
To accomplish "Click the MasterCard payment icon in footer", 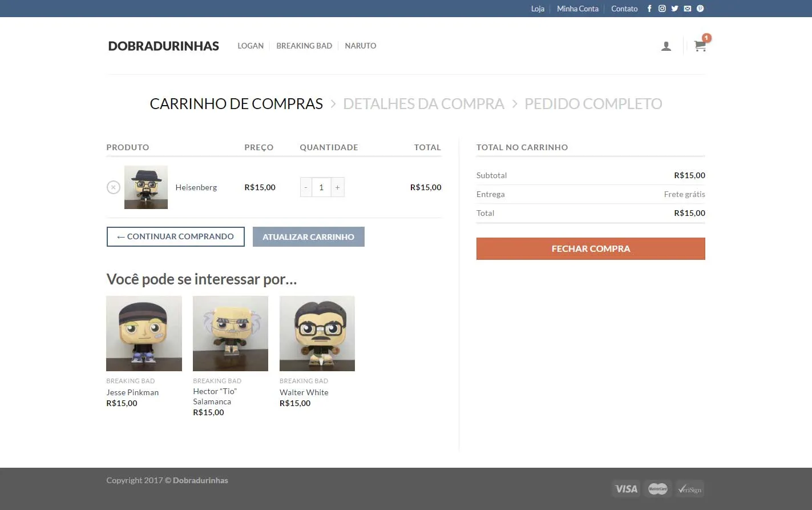I will click(x=657, y=488).
